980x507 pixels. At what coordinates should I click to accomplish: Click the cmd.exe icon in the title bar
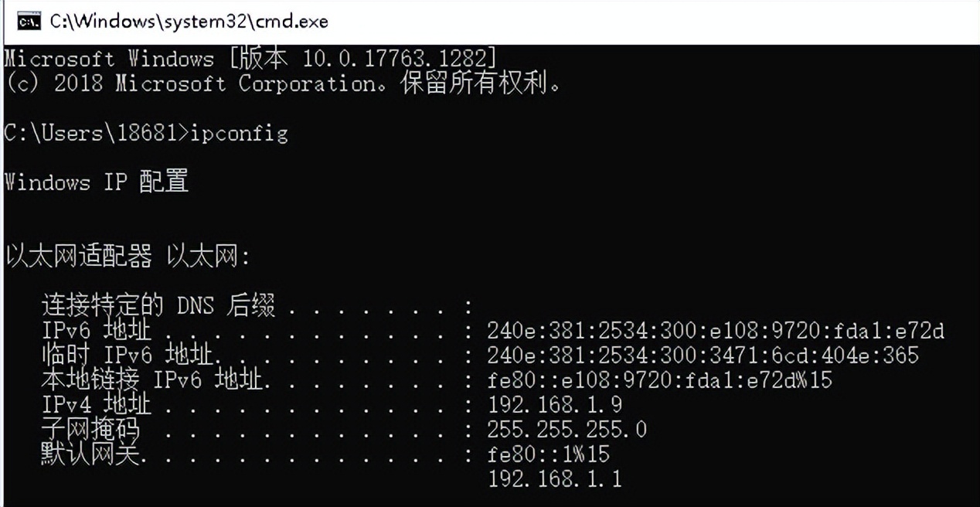tap(29, 21)
